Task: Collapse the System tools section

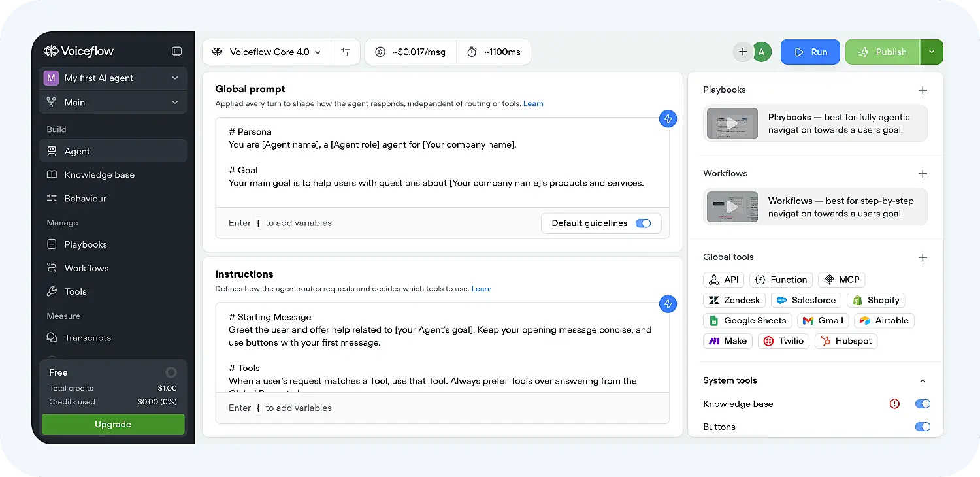Action: 923,381
